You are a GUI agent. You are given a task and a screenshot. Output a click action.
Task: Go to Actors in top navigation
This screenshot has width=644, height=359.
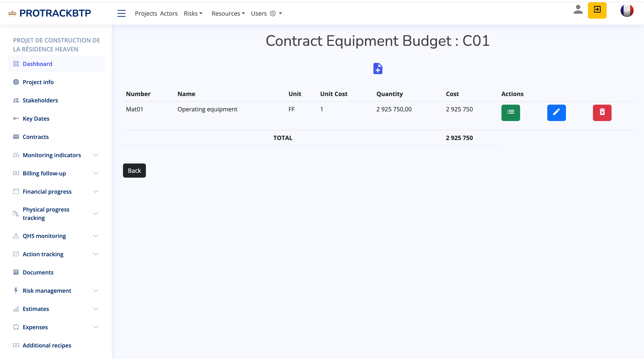click(169, 13)
